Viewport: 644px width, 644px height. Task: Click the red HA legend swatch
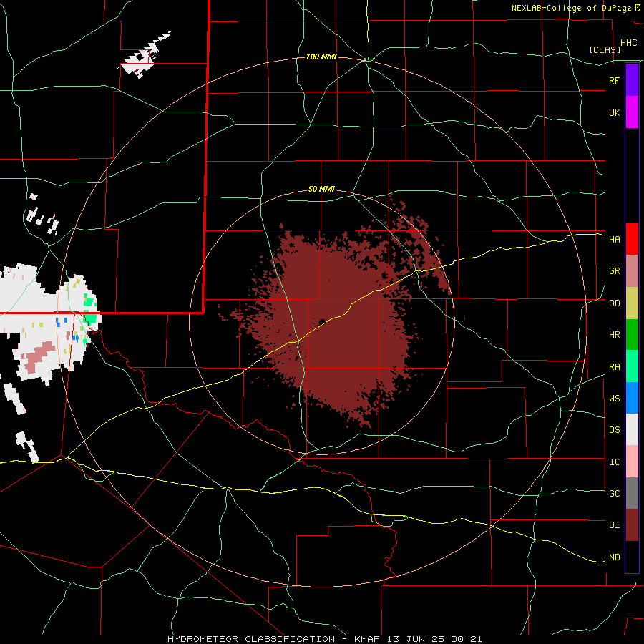pyautogui.click(x=632, y=239)
